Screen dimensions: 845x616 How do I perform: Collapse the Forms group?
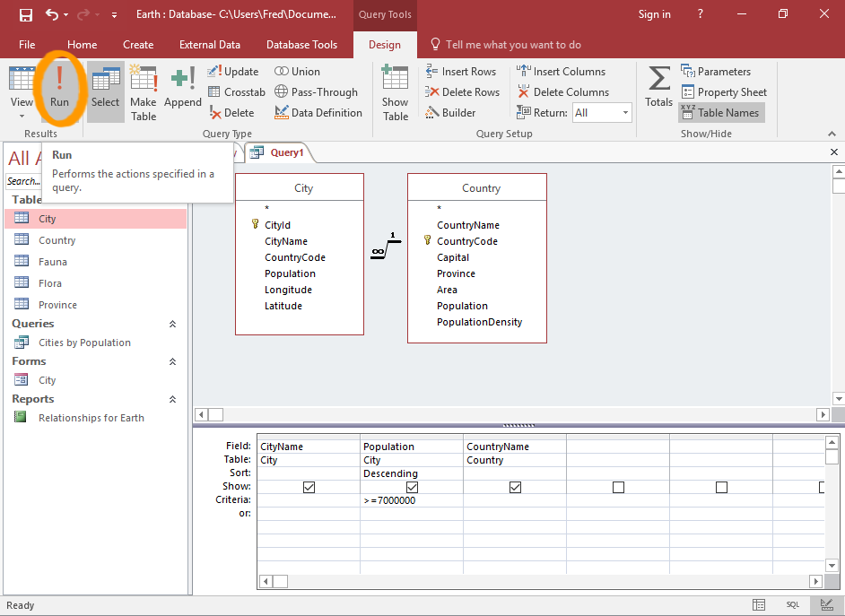coord(172,362)
